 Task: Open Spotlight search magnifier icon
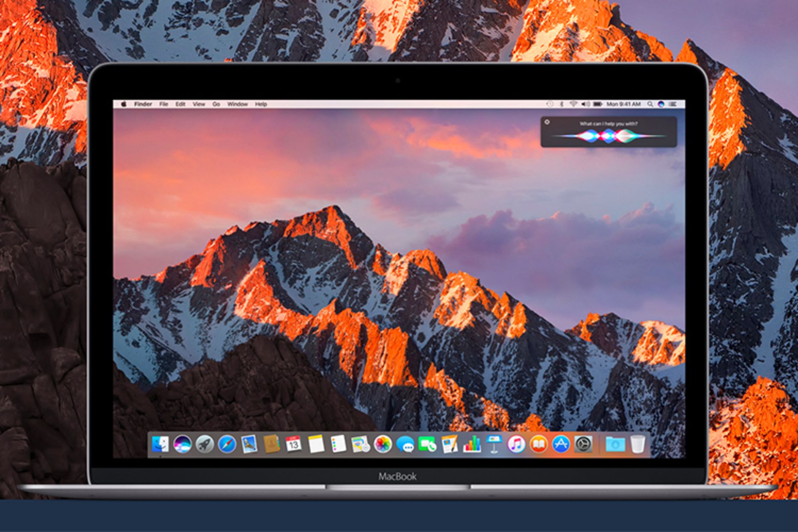pos(650,104)
